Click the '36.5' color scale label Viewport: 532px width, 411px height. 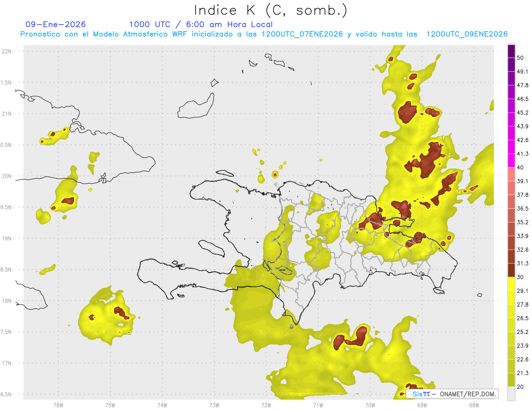523,208
